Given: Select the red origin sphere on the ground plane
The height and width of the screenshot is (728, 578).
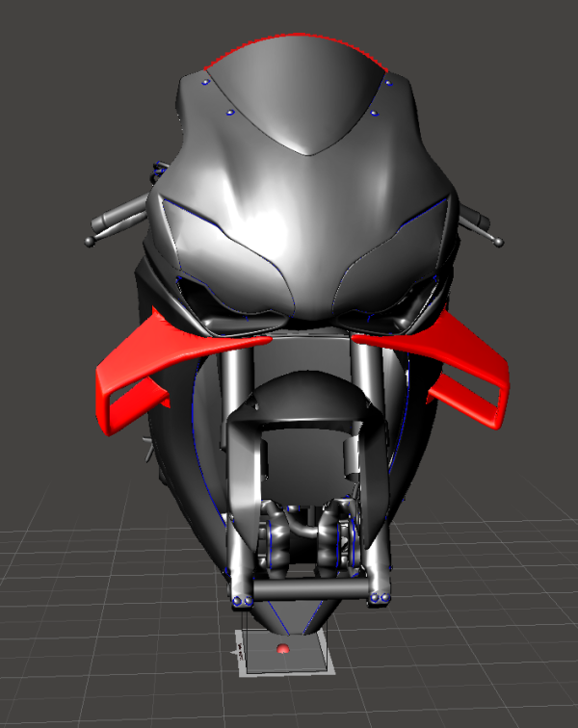Looking at the screenshot, I should tap(282, 649).
